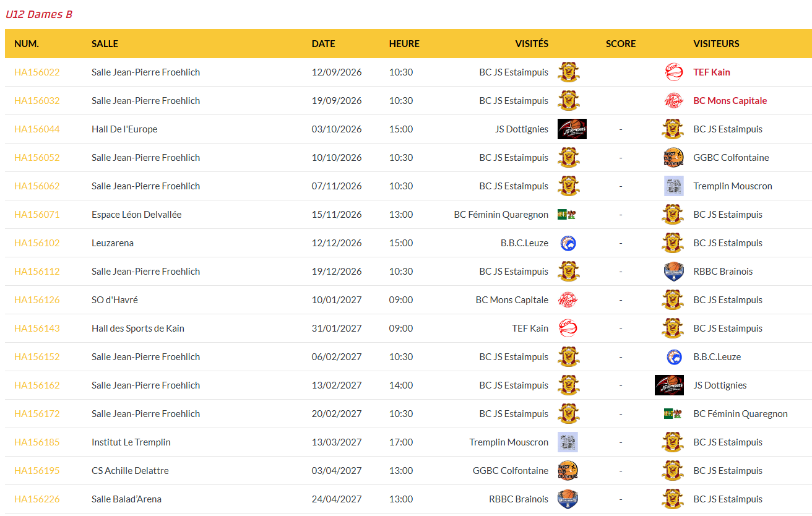The height and width of the screenshot is (516, 812).
Task: Click Tremplin Mouscron logo in row HA156062
Action: (x=673, y=186)
